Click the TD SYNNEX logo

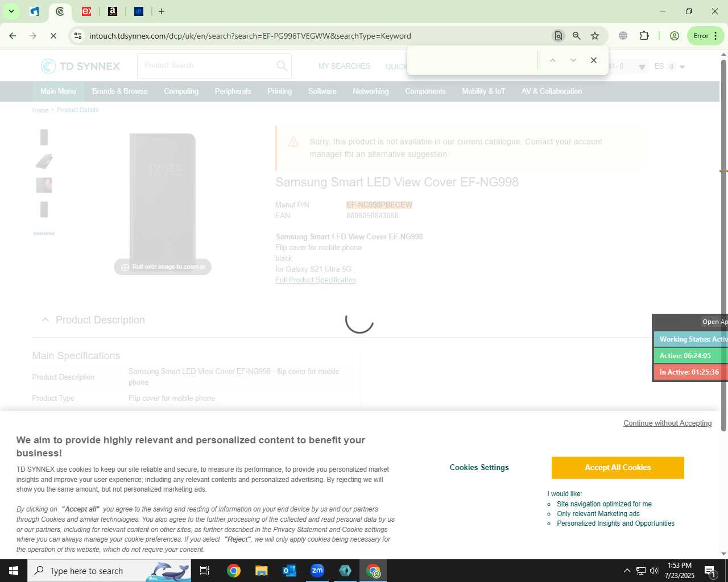[x=80, y=66]
